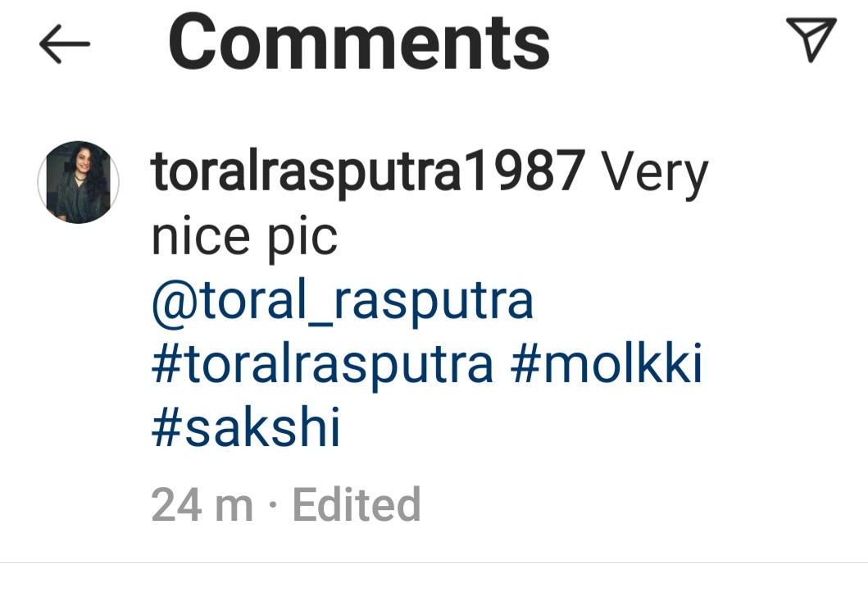Browse posts tagged molkki

pos(607,364)
